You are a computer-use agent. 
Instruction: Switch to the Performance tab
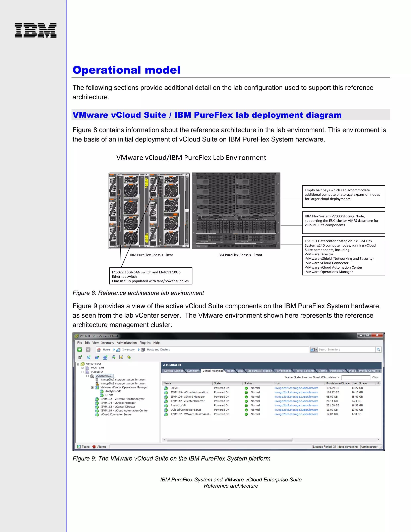pyautogui.click(x=283, y=371)
